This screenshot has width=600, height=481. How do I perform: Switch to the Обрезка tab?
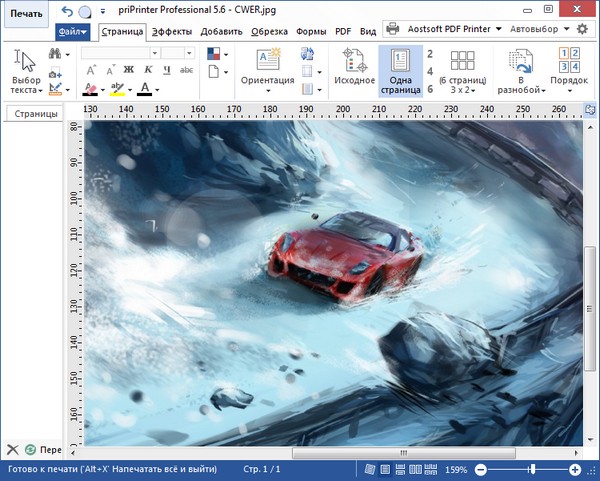click(x=270, y=31)
